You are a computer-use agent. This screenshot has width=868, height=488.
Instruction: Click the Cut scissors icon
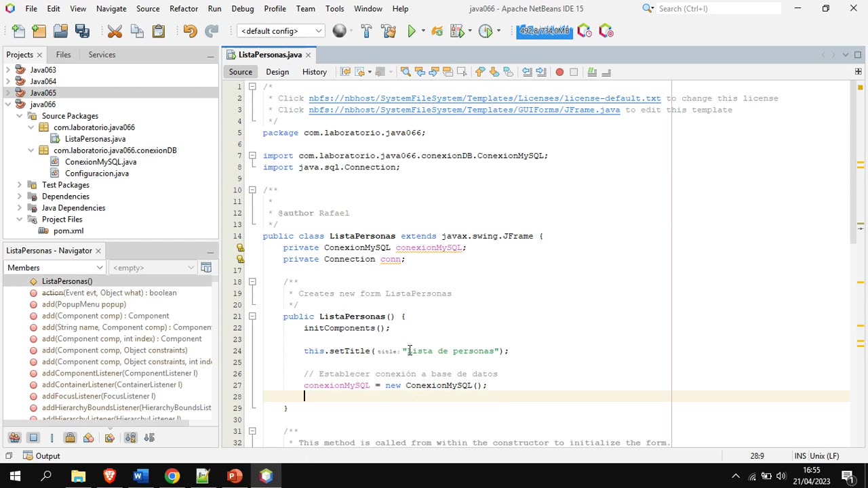[115, 31]
